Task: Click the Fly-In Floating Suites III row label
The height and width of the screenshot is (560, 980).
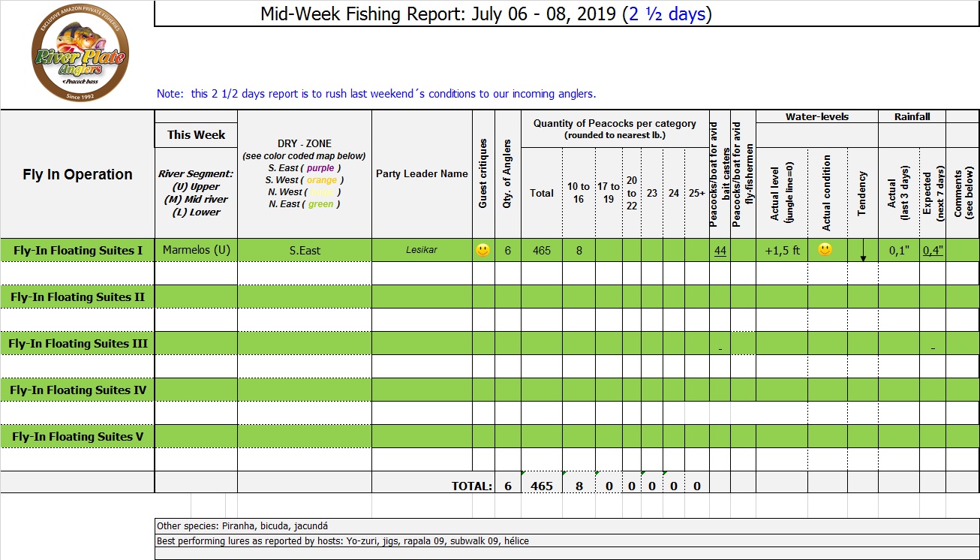Action: pos(77,344)
